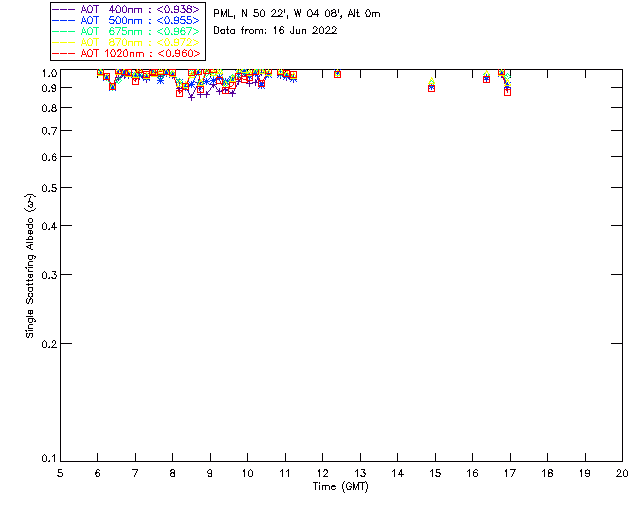Viewport: 640px width, 512px height.
Task: Click the x-axis tick label 13
Action: click(360, 473)
